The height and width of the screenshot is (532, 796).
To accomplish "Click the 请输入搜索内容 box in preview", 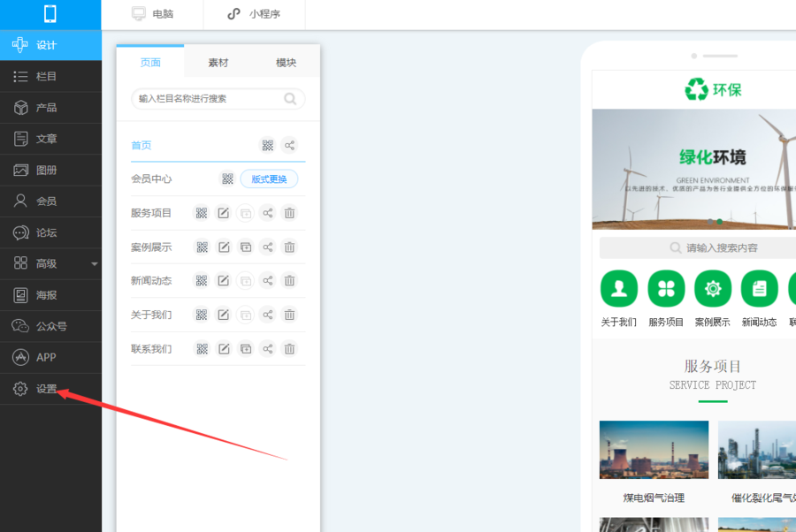I will [x=698, y=247].
